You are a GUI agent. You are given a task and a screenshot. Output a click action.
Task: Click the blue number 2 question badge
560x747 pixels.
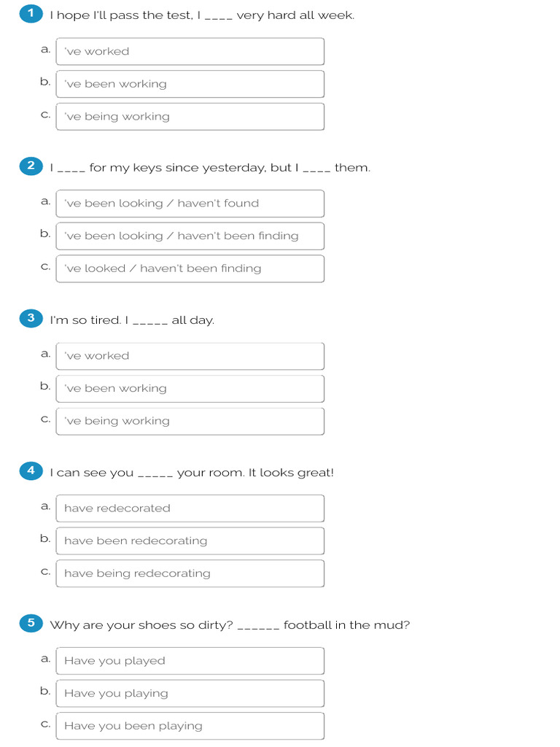click(31, 166)
